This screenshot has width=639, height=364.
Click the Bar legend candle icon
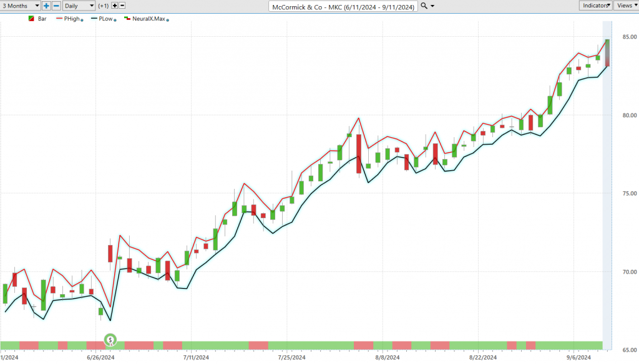[31, 19]
